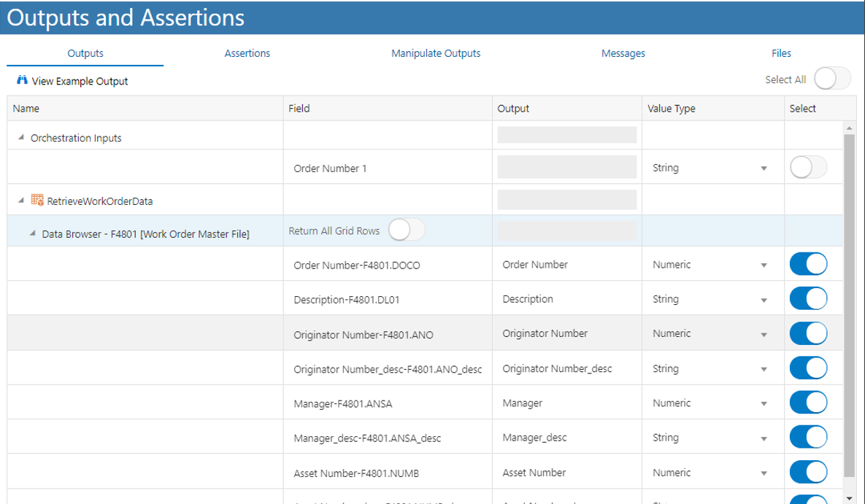Select the Manager-F4801.ANSA field text

(x=342, y=403)
